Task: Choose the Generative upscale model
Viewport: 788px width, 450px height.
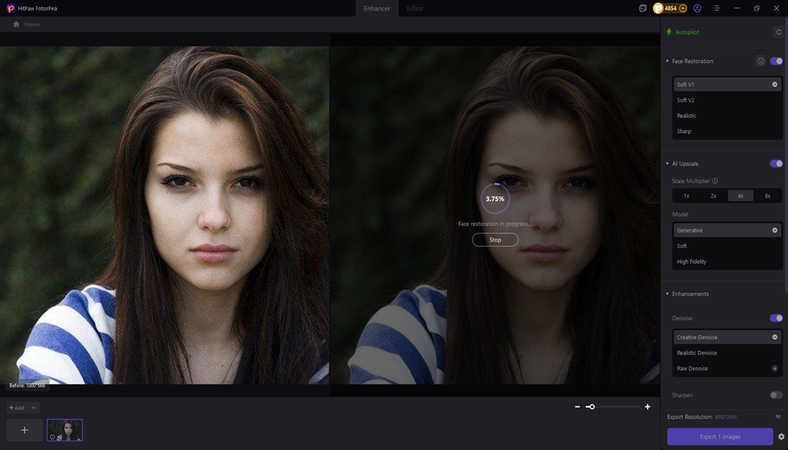Action: (727, 230)
